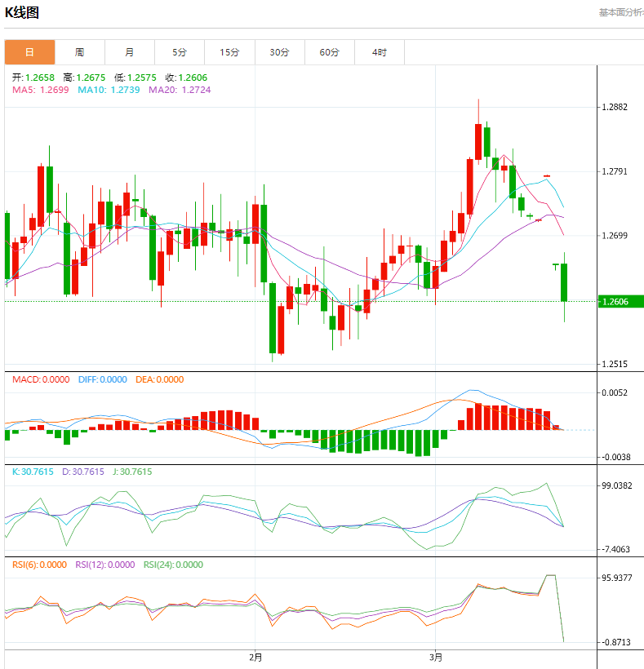Click the K线图 panel title
Image resolution: width=644 pixels, height=669 pixels.
pyautogui.click(x=22, y=12)
